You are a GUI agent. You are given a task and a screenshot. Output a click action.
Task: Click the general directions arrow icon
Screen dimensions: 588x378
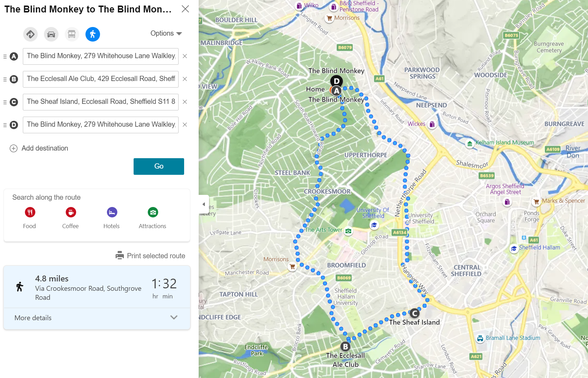(x=30, y=34)
